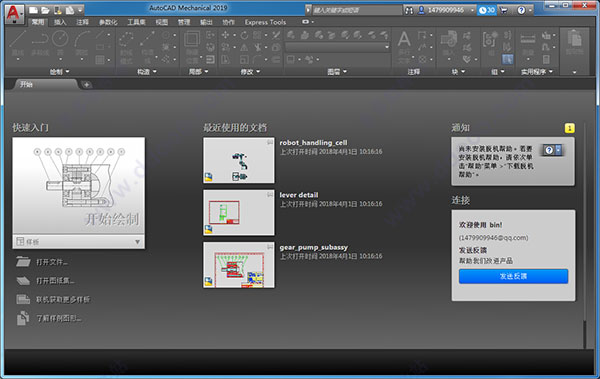Select the 开始 document tab
Viewport: 600px width, 379px height.
tap(45, 84)
